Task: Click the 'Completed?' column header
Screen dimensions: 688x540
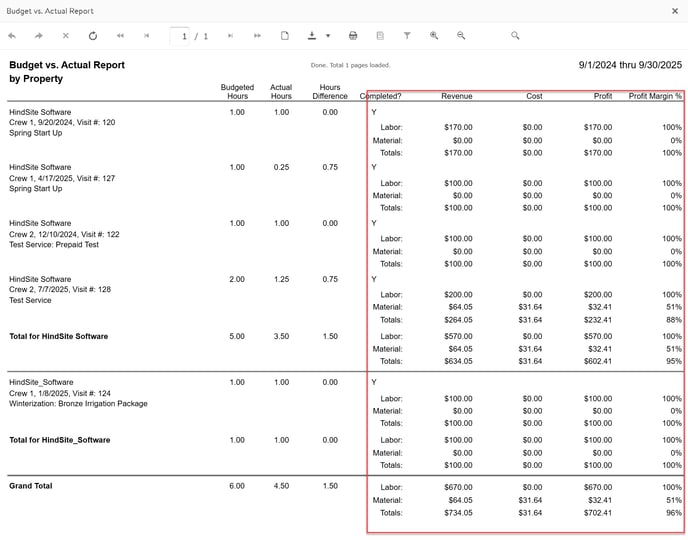Action: coord(380,96)
